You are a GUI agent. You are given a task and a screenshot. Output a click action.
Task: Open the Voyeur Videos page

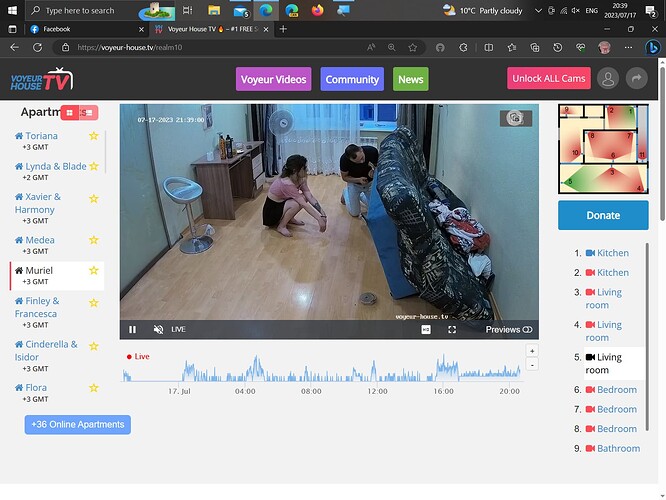[x=274, y=79]
